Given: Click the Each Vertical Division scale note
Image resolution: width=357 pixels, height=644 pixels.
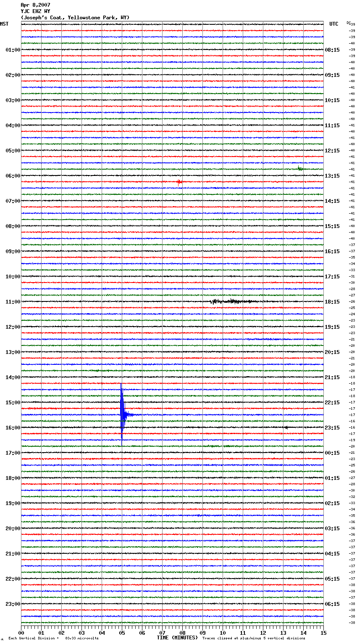Looking at the screenshot, I should click(x=34, y=638).
